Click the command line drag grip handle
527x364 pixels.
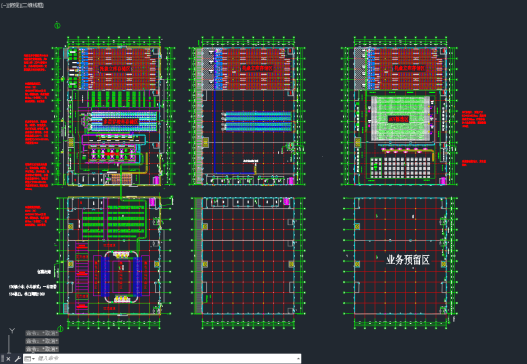point(2,359)
